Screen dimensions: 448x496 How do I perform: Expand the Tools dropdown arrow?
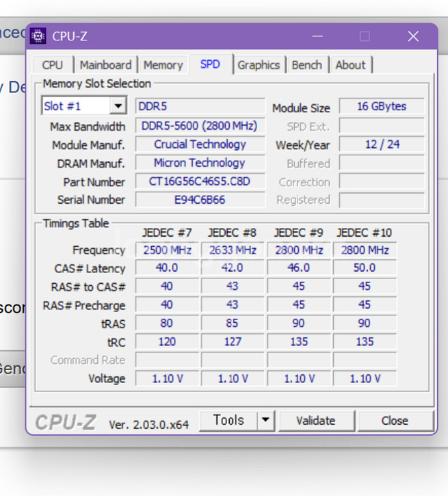tap(265, 420)
